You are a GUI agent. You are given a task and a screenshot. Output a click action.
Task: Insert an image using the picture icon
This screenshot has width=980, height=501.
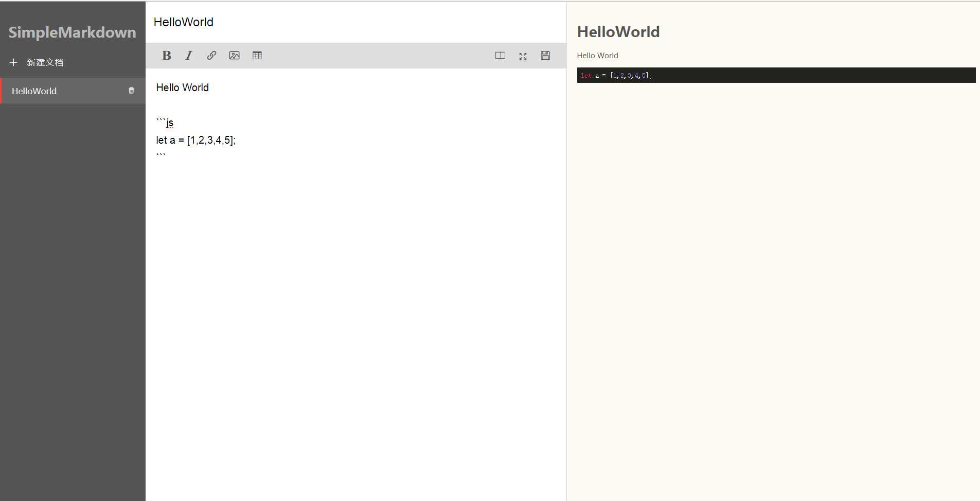click(x=234, y=56)
